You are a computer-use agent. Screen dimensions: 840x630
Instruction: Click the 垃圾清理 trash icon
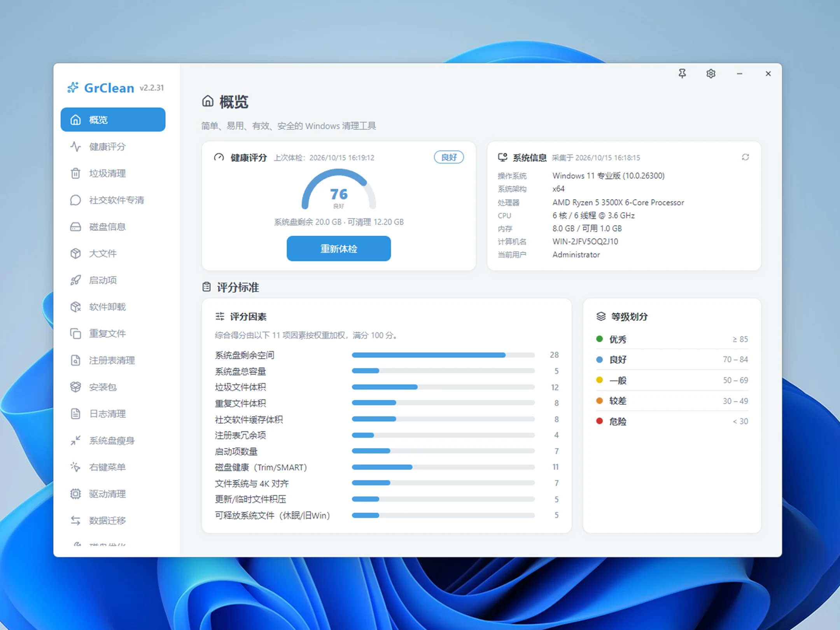[75, 173]
